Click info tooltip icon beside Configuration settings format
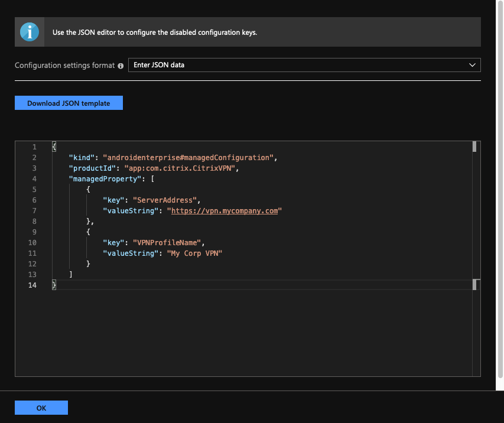The width and height of the screenshot is (504, 423). [121, 66]
